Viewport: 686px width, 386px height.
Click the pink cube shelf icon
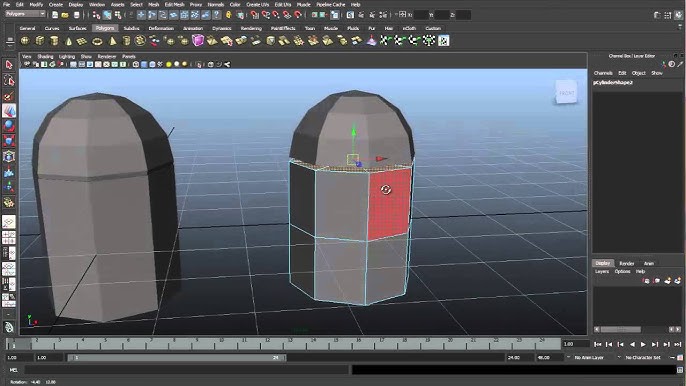198,41
